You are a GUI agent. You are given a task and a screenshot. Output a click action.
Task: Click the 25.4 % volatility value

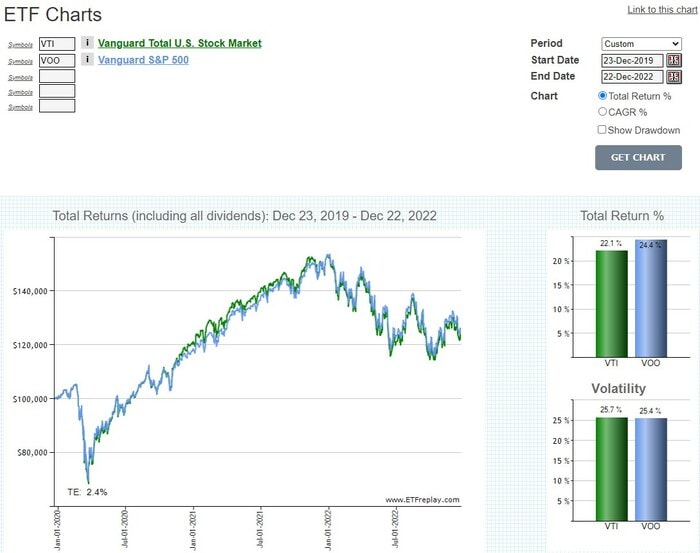coord(650,411)
